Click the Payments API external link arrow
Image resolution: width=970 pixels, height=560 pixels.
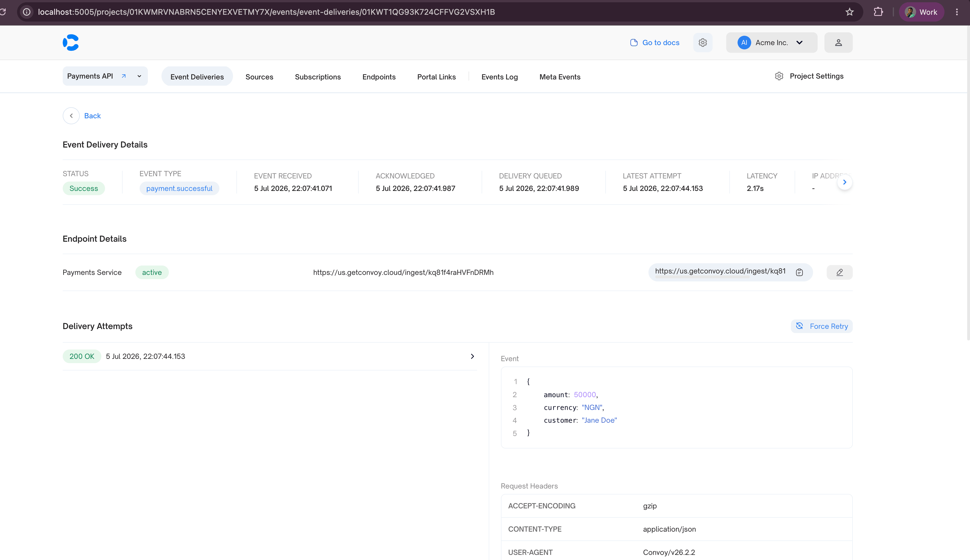coord(123,76)
